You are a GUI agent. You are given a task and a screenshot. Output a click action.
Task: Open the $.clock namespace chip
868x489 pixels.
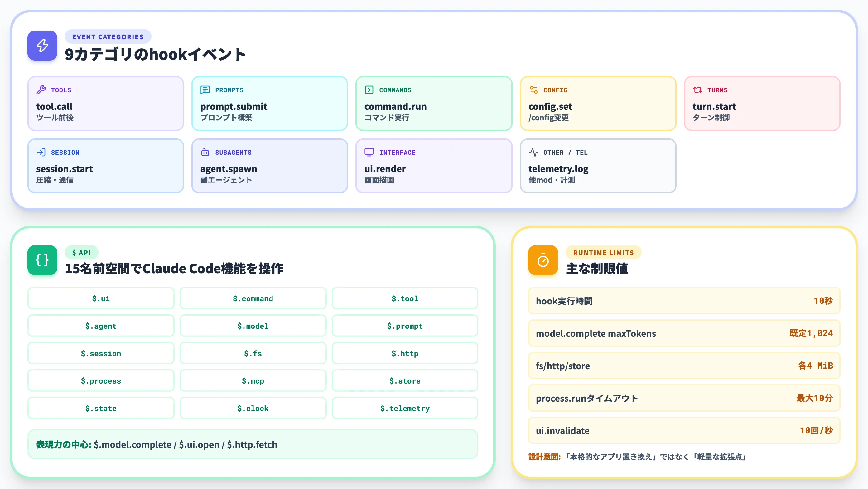(x=253, y=408)
